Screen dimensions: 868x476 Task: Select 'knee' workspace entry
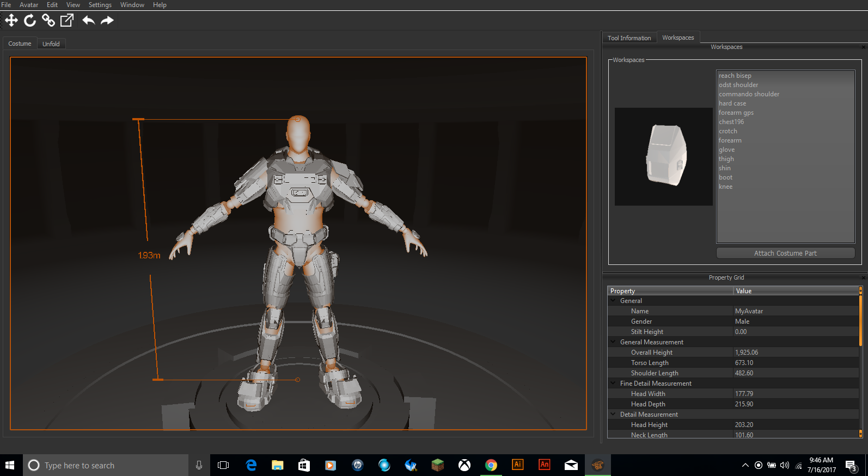click(x=725, y=187)
